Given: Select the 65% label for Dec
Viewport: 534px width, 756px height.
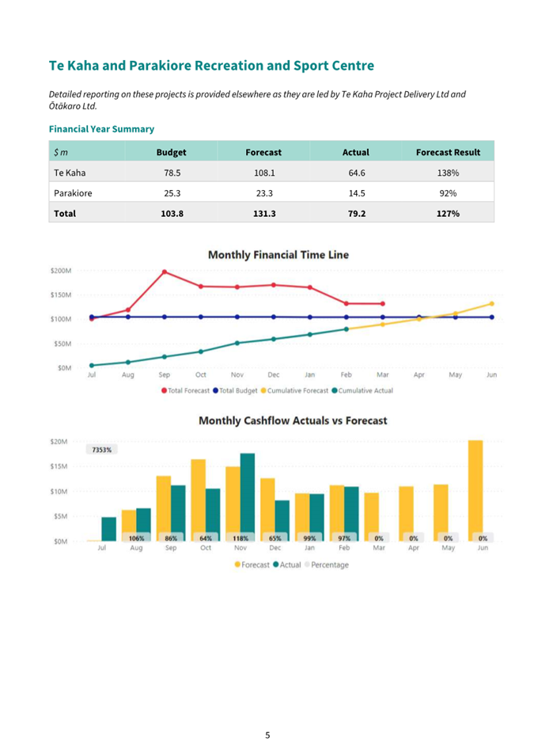Looking at the screenshot, I should (x=275, y=538).
